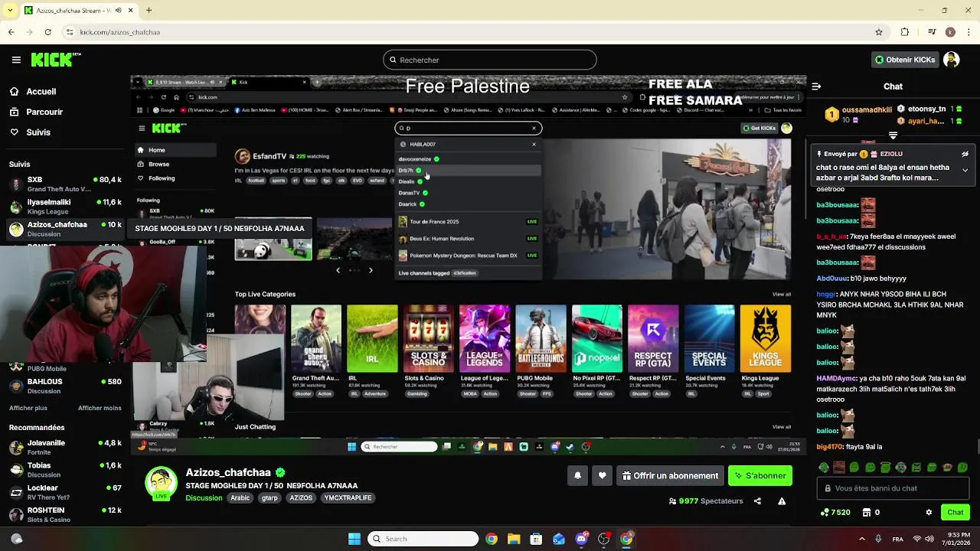Click the browser back arrow
Viewport: 980px width, 551px height.
(x=11, y=32)
